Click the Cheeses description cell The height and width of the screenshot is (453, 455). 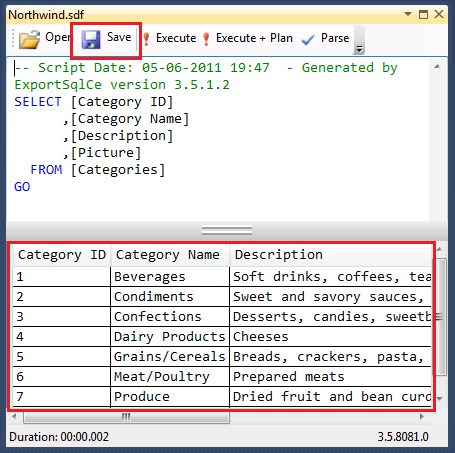pos(331,337)
